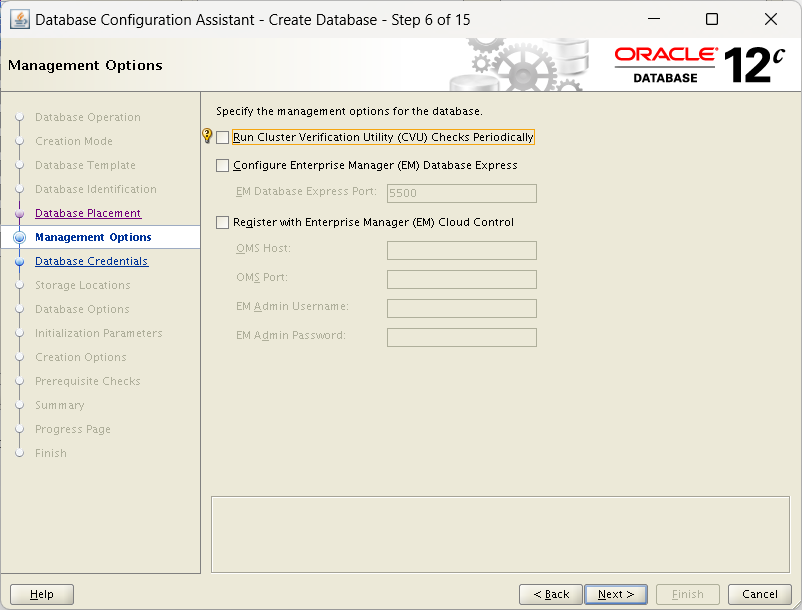Maximize the Database Configuration Assistant window
This screenshot has height=610, width=802.
pyautogui.click(x=711, y=19)
